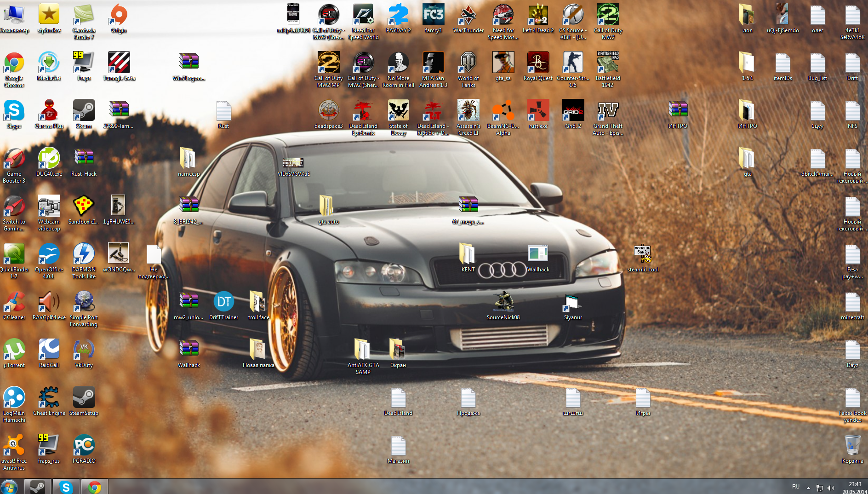This screenshot has width=868, height=494.
Task: Select the Магазин text file
Action: pyautogui.click(x=399, y=449)
